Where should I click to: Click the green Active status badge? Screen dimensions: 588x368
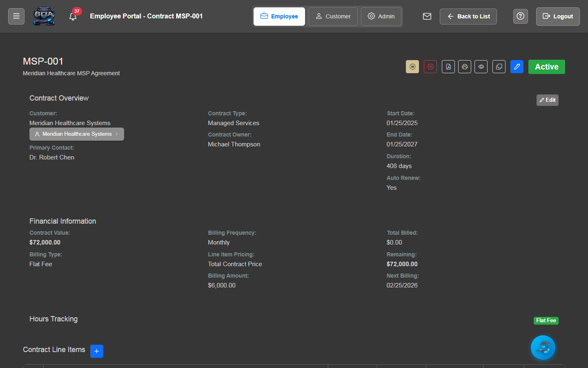tap(546, 67)
